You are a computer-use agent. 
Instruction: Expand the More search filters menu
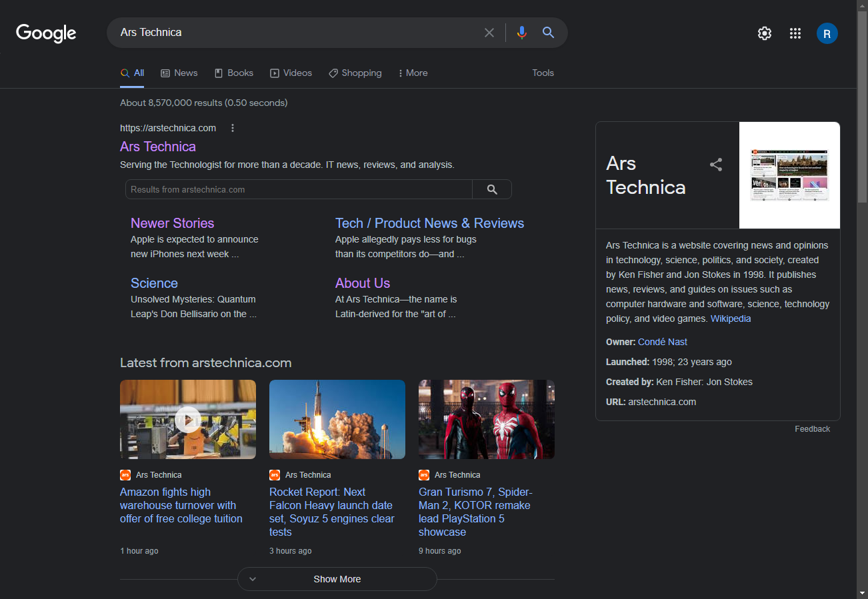(413, 73)
